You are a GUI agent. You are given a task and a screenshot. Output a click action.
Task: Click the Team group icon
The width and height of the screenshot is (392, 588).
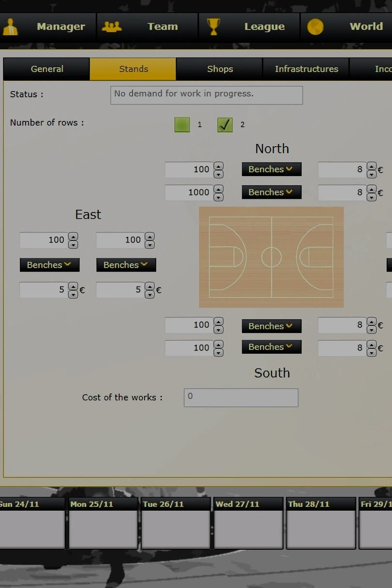pos(111,27)
